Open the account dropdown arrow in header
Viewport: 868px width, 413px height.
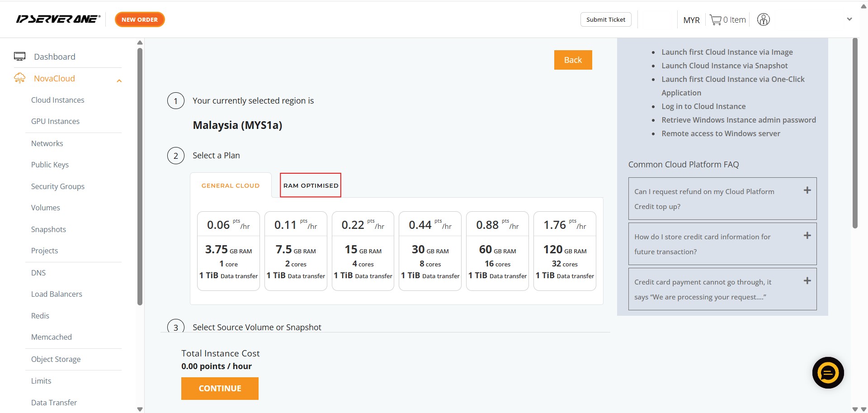[x=849, y=19]
